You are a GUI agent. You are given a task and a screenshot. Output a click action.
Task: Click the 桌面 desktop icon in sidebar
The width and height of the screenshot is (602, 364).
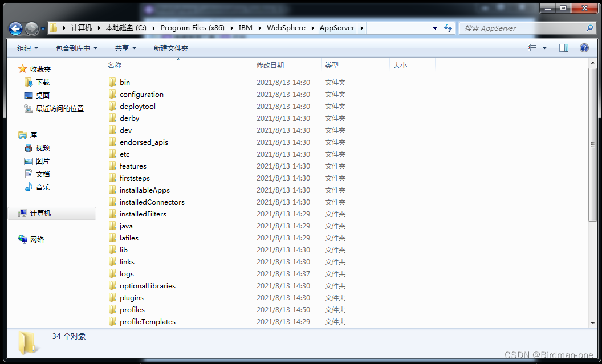coord(29,95)
